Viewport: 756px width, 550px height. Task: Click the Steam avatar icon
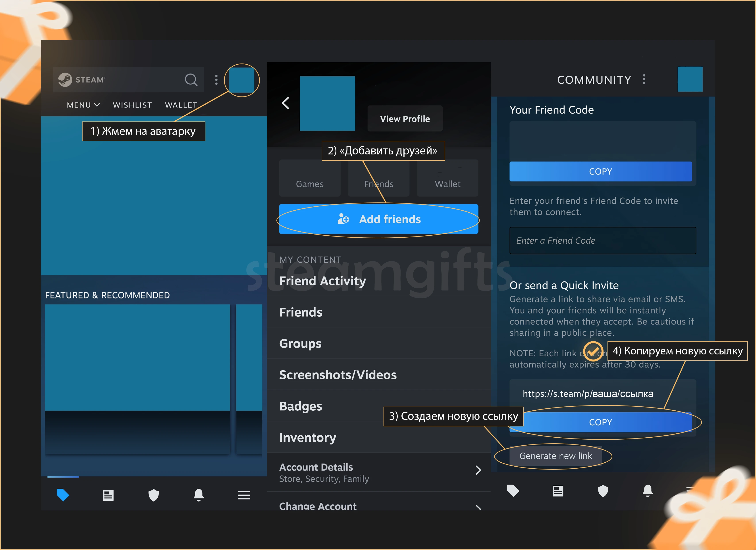(x=241, y=79)
